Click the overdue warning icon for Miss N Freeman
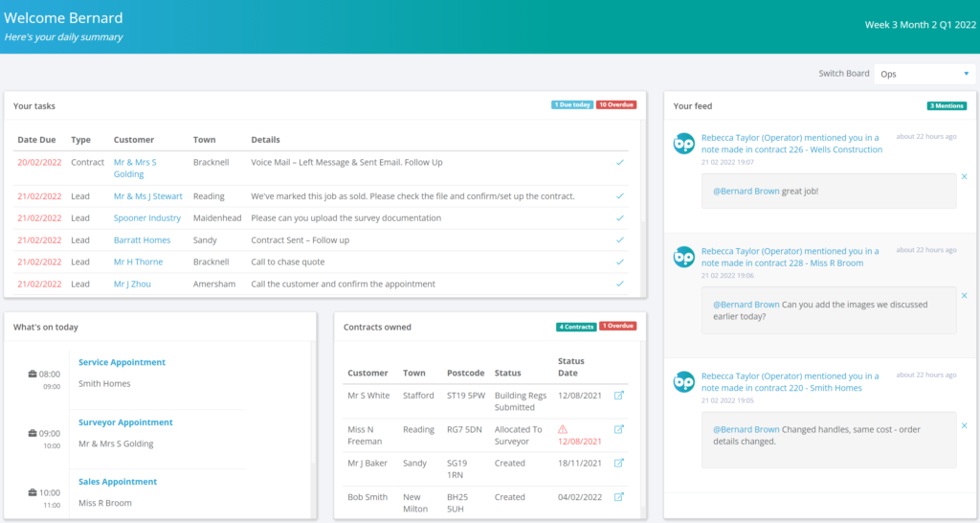 pyautogui.click(x=563, y=429)
